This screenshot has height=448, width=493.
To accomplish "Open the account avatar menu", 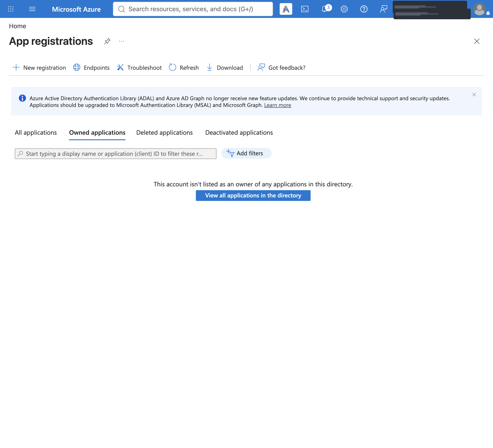I will pyautogui.click(x=480, y=9).
